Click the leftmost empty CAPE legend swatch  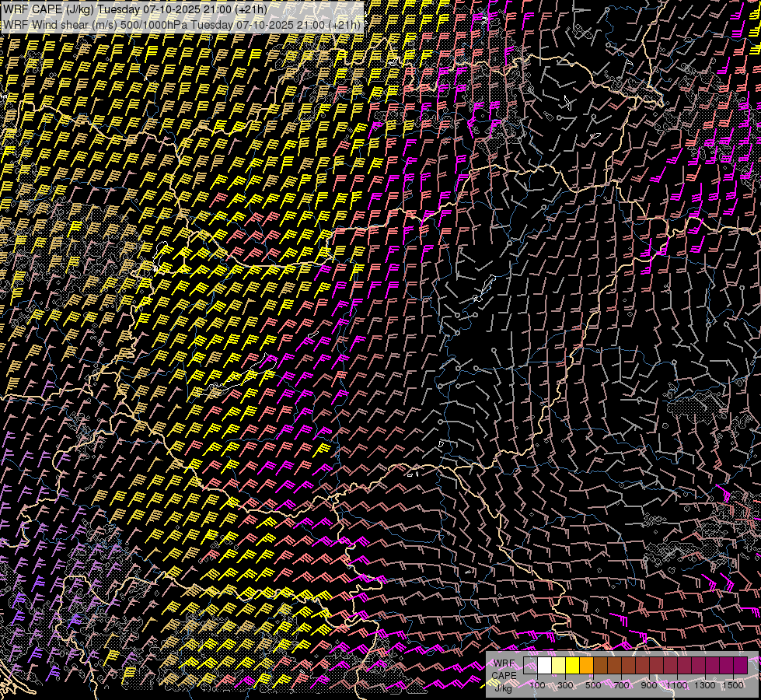[530, 666]
